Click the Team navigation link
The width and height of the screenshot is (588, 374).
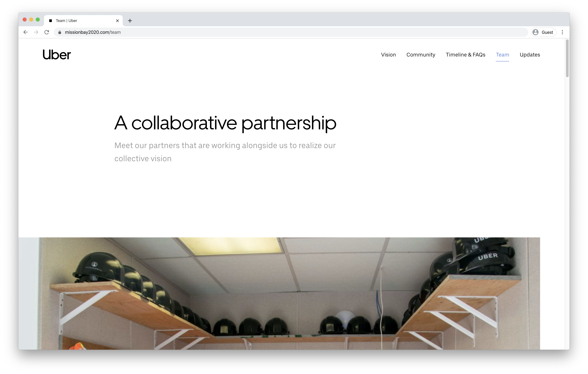502,55
